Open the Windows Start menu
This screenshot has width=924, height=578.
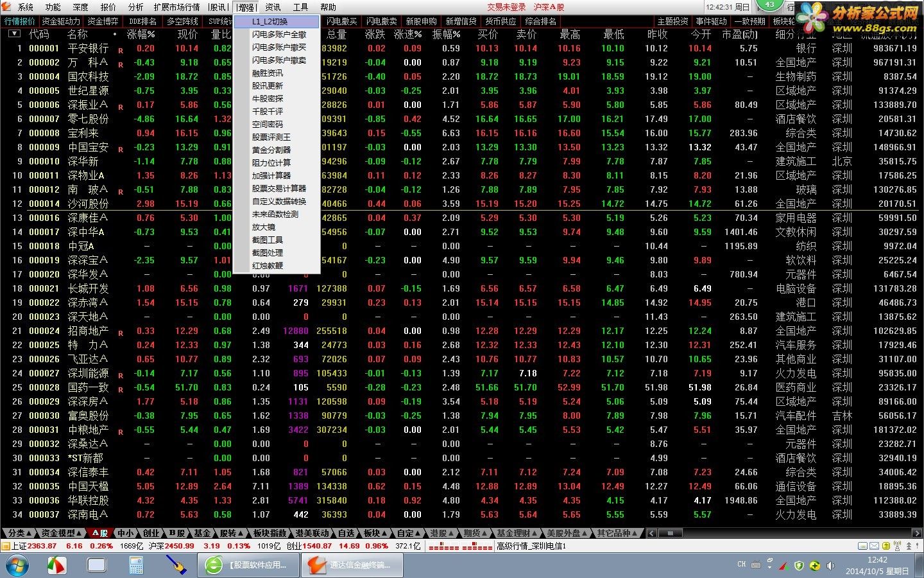tap(17, 565)
